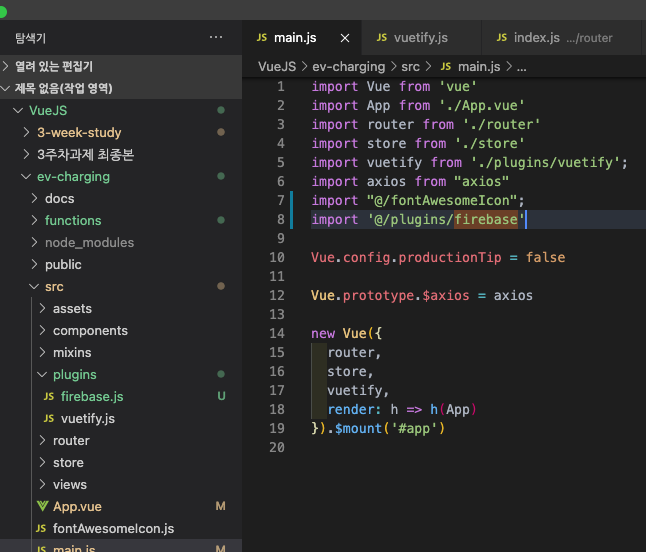The image size is (646, 552).
Task: Click 'productionTip' on line 10
Action: click(x=450, y=257)
